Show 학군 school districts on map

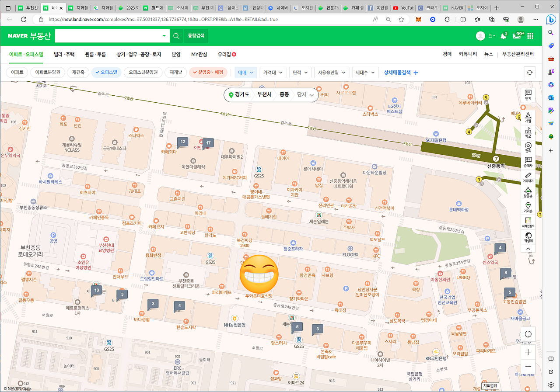tap(528, 132)
